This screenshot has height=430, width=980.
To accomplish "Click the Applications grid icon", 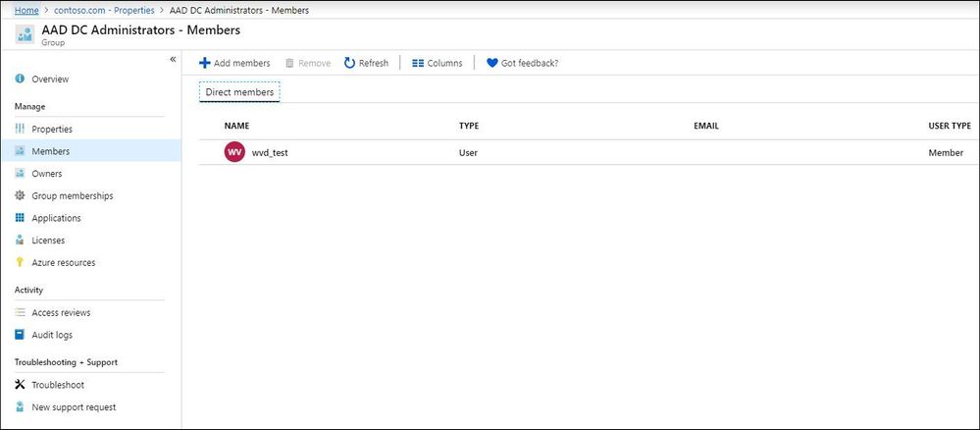I will (x=20, y=218).
